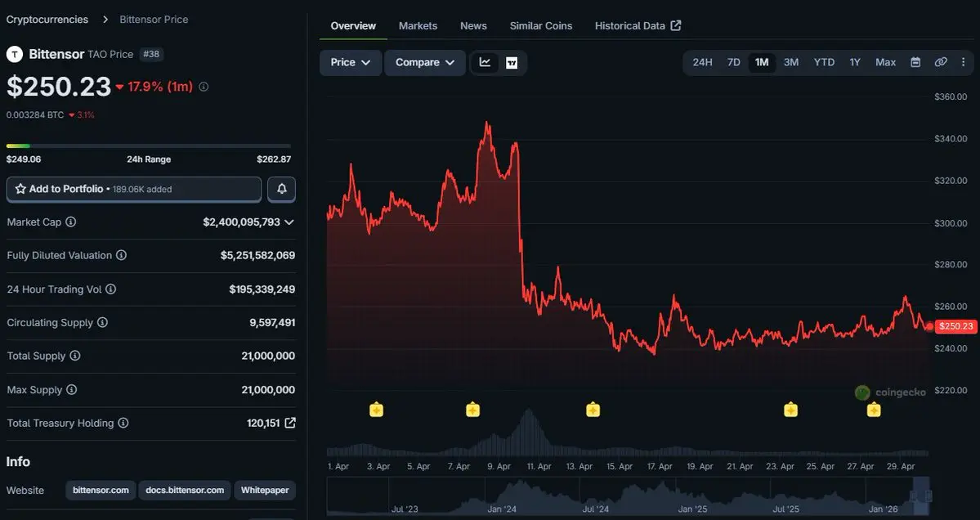Viewport: 980px width, 520px height.
Task: Show Market Cap info tooltip icon
Action: [71, 222]
